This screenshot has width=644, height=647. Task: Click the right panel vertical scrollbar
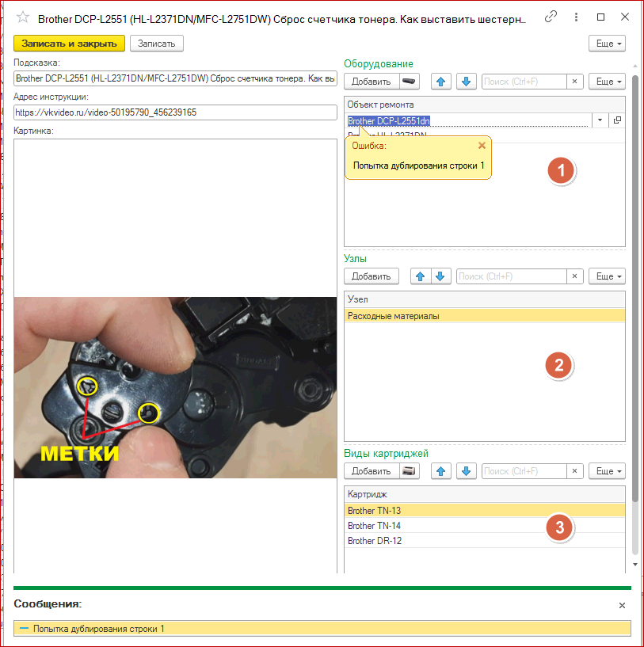(x=635, y=289)
